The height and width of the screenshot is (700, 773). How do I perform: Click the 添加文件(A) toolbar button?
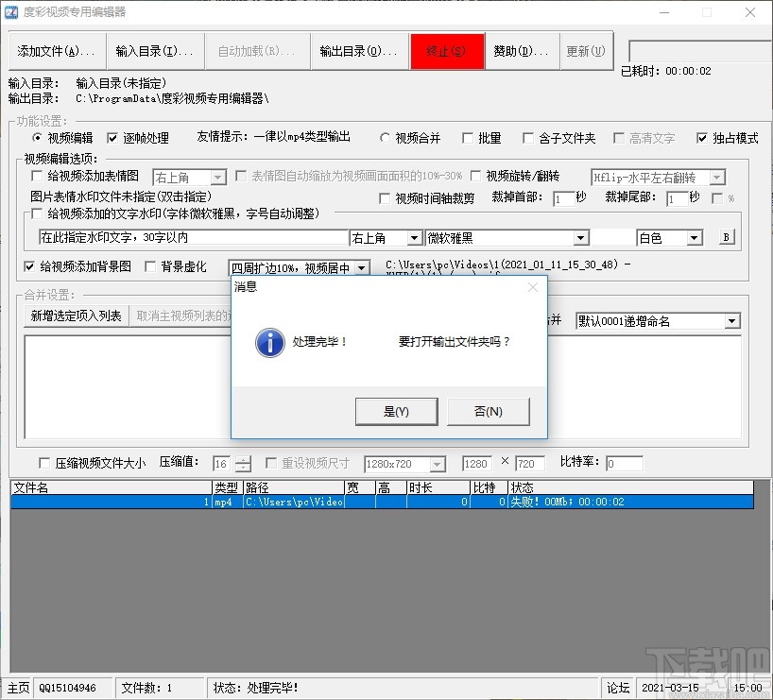[56, 51]
